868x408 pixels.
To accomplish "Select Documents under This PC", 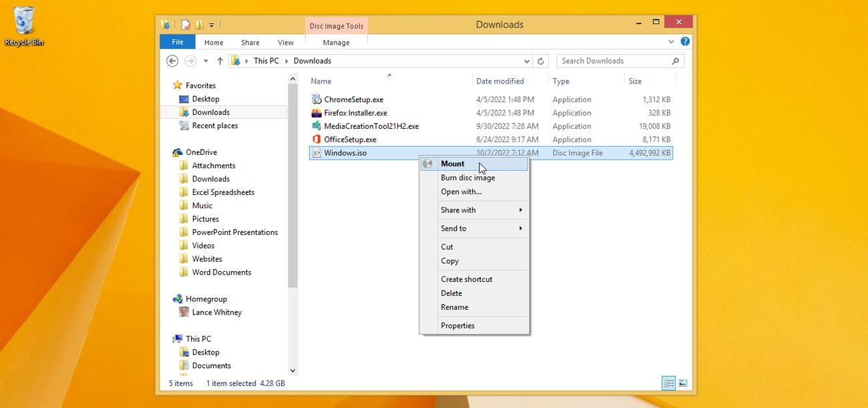I will click(212, 366).
